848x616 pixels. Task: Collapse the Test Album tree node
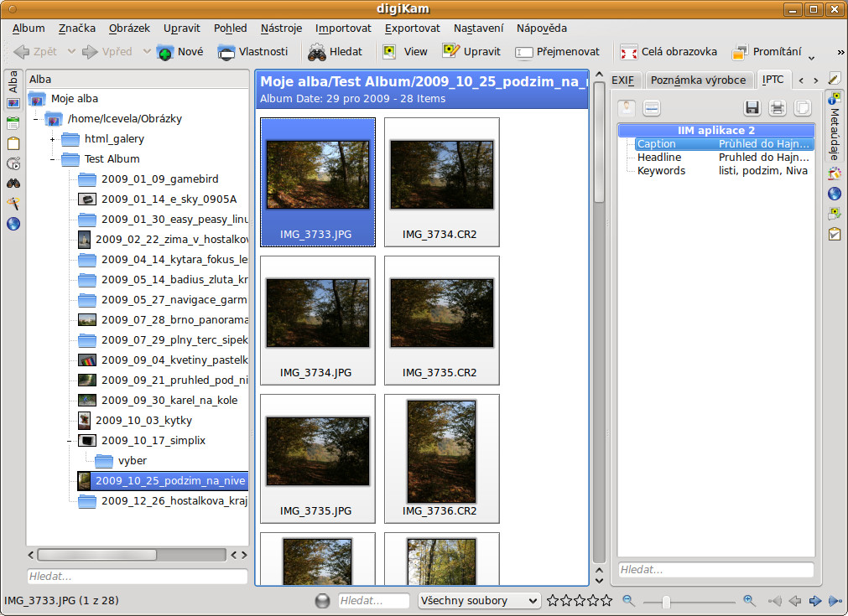pyautogui.click(x=53, y=158)
